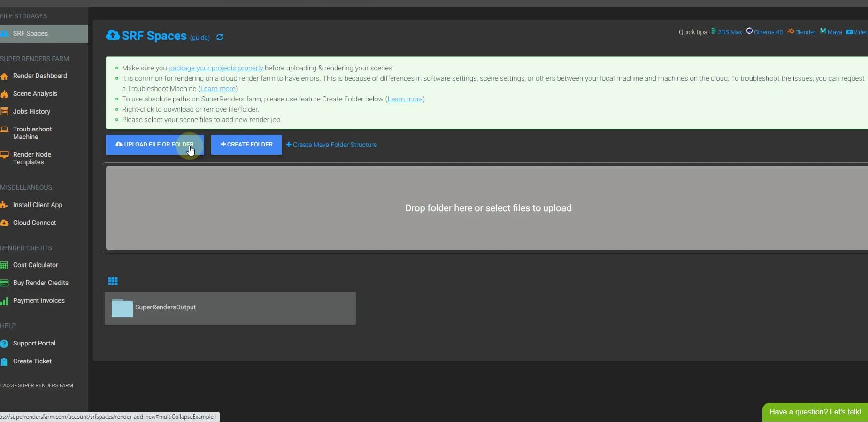Click the Maya logo icon in quick tips

coord(823,31)
